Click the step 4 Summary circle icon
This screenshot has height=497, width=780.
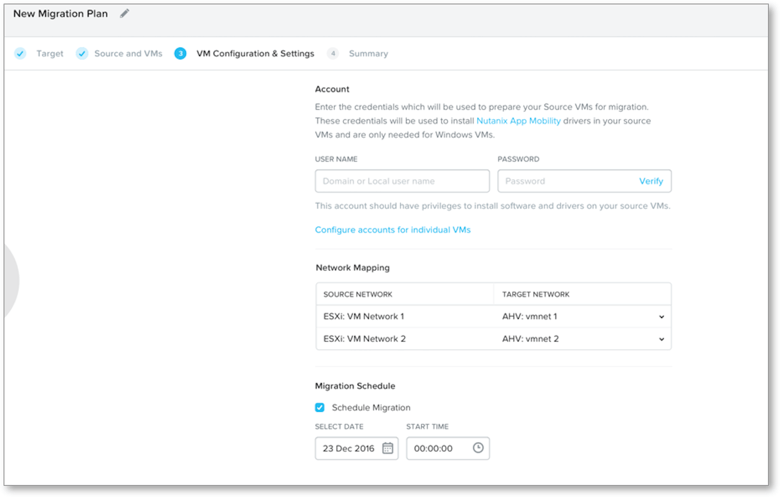(x=332, y=54)
